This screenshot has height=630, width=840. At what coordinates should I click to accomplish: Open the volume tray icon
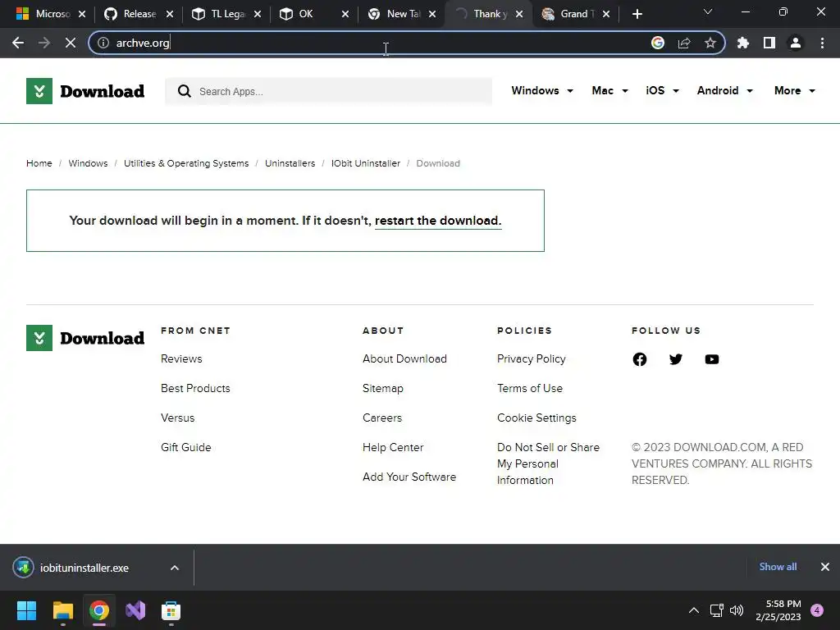(x=737, y=610)
